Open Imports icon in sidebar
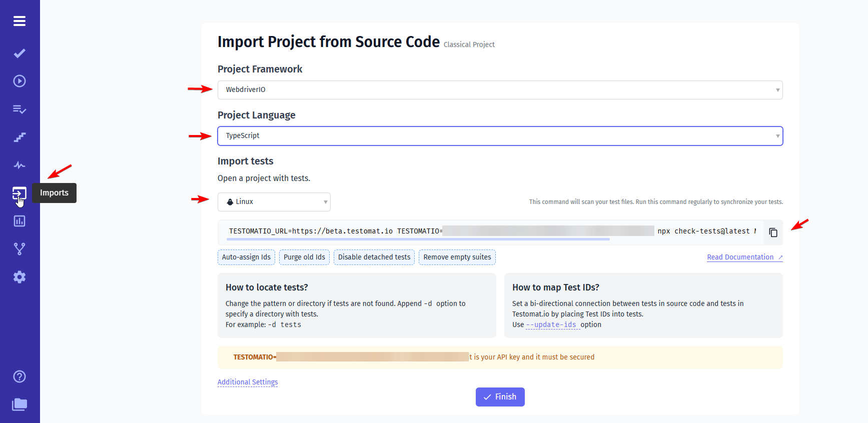The height and width of the screenshot is (423, 868). 20,193
